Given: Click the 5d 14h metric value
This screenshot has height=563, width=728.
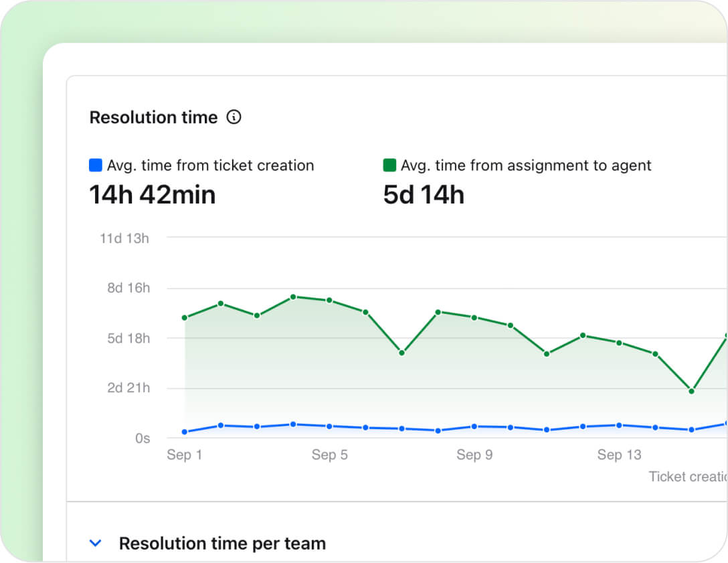Looking at the screenshot, I should tap(423, 195).
